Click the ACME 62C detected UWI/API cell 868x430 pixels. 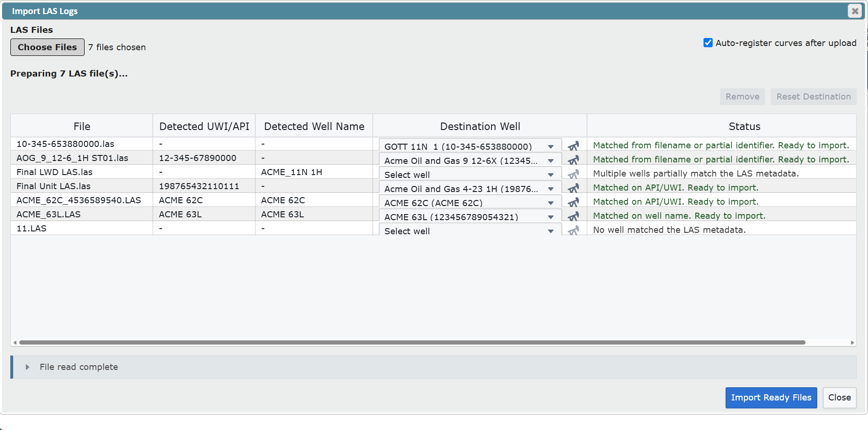204,200
